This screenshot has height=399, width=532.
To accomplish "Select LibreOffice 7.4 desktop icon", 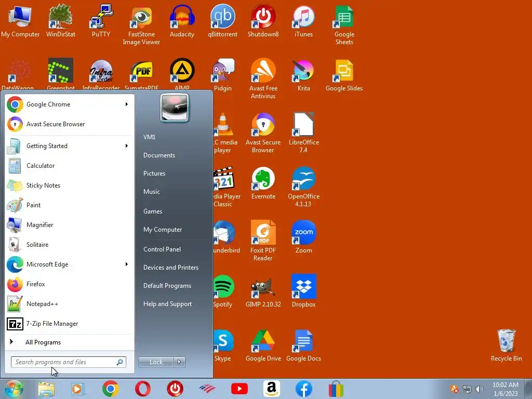I will 303,132.
